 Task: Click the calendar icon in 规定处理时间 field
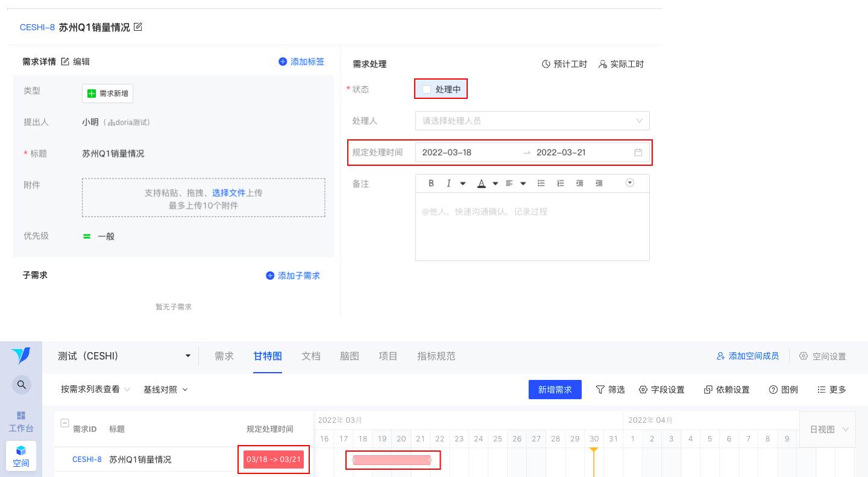click(x=638, y=153)
